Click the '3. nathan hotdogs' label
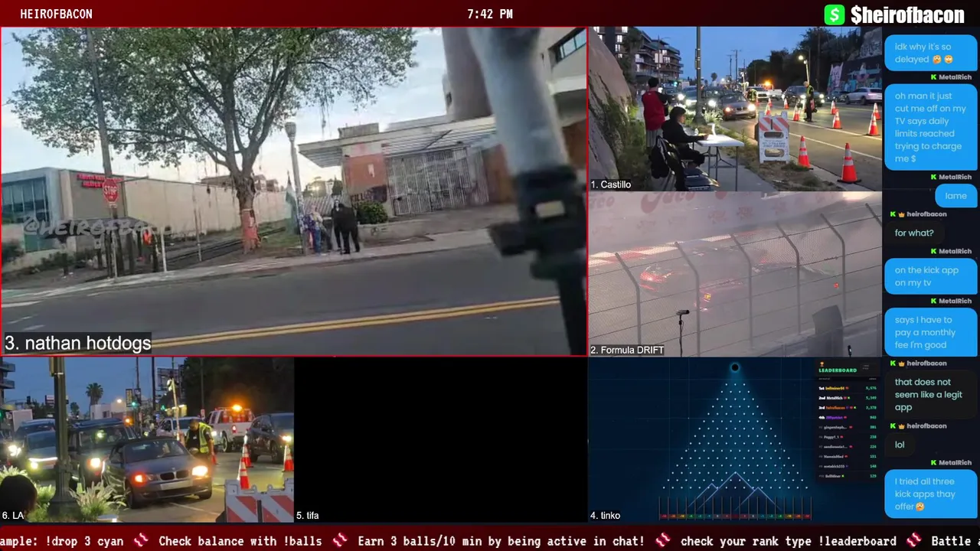Image resolution: width=980 pixels, height=551 pixels. pos(77,343)
